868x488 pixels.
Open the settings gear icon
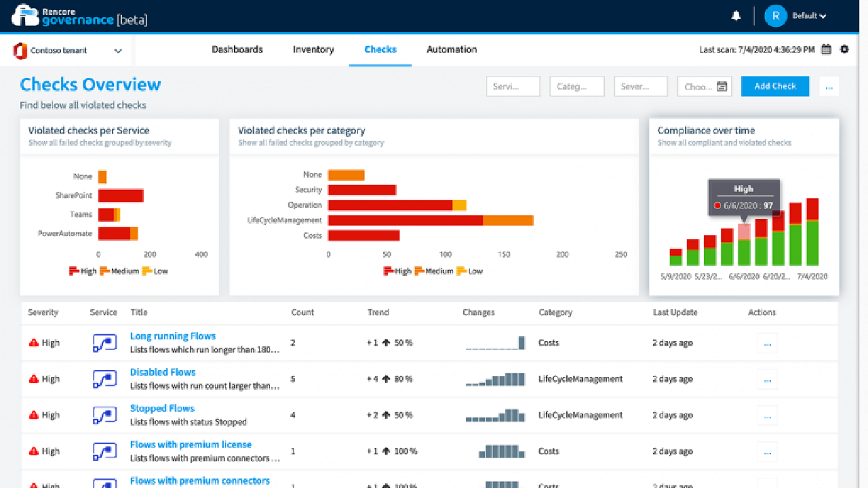844,49
